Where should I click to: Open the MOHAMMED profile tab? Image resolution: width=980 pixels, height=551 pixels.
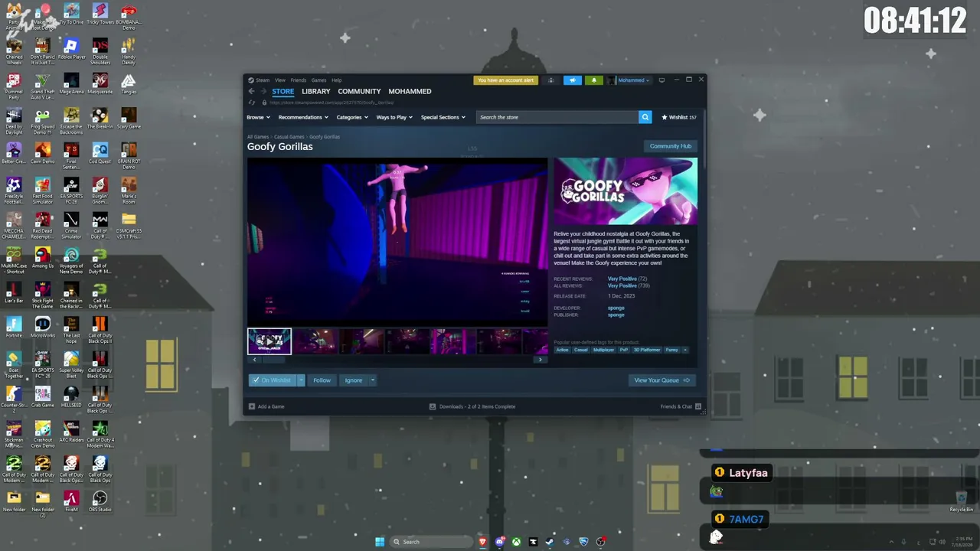click(x=410, y=92)
